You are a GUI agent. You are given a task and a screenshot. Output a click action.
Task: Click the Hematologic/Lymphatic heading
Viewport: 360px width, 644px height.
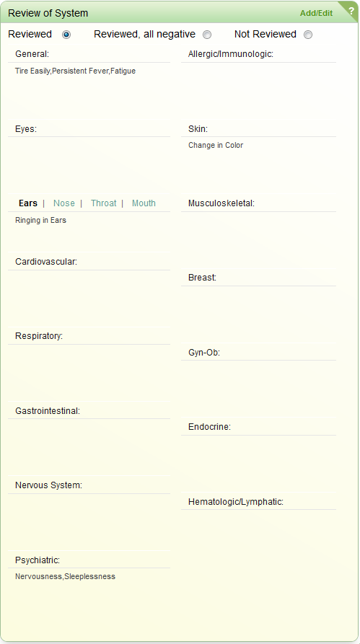click(x=236, y=501)
